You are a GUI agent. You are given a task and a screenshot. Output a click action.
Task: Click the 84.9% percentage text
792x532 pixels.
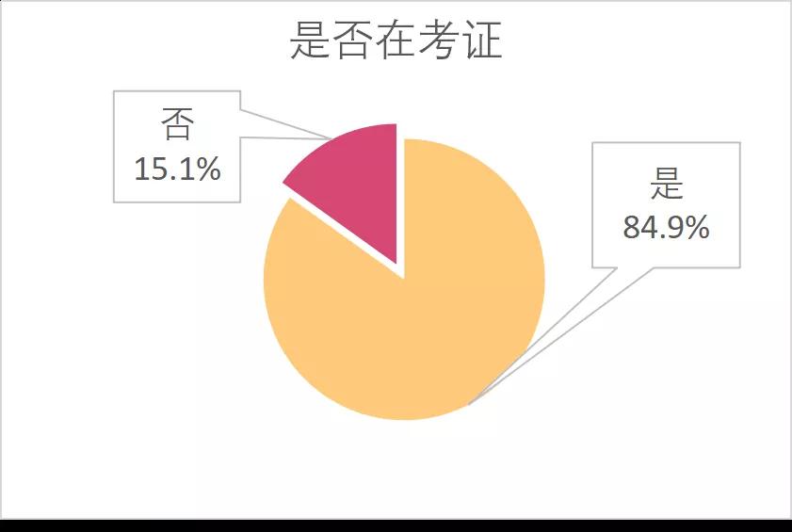pos(666,227)
